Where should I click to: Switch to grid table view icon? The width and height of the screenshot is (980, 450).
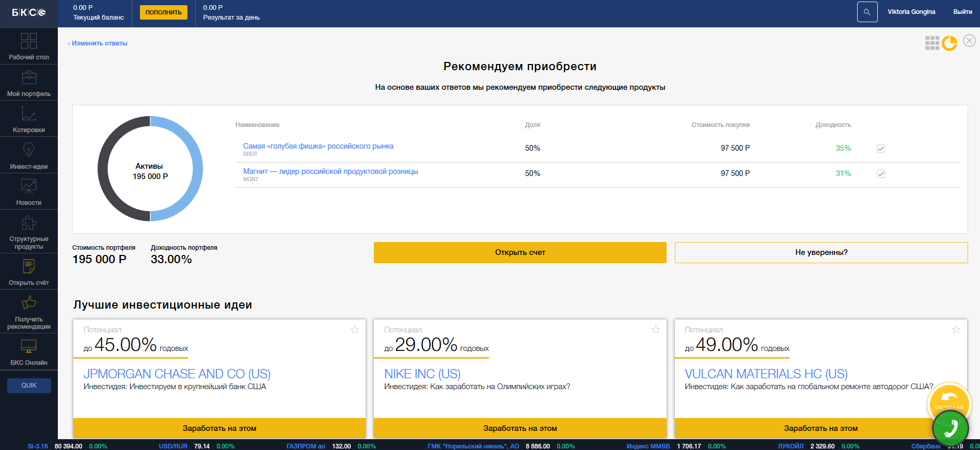[x=932, y=43]
